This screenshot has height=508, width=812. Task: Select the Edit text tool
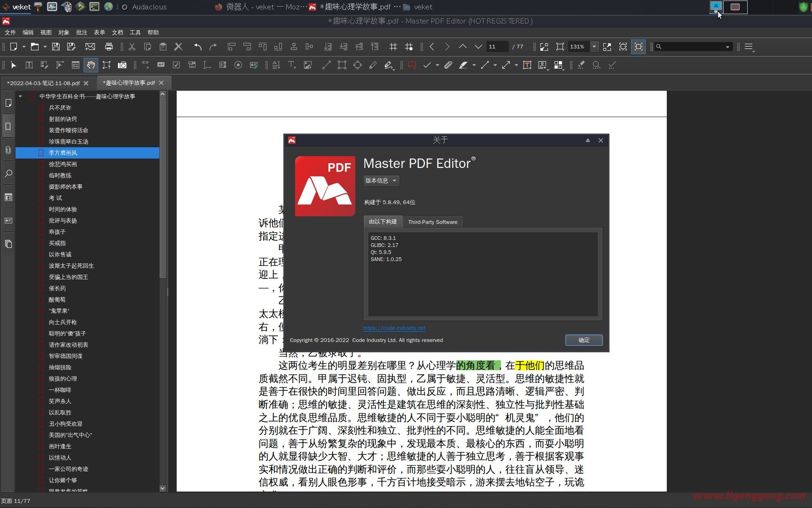pyautogui.click(x=29, y=65)
